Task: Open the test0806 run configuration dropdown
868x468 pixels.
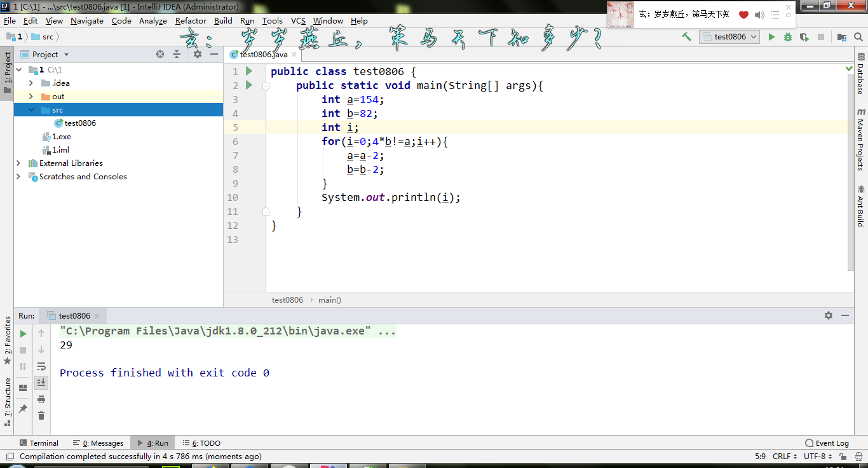Action: point(729,37)
